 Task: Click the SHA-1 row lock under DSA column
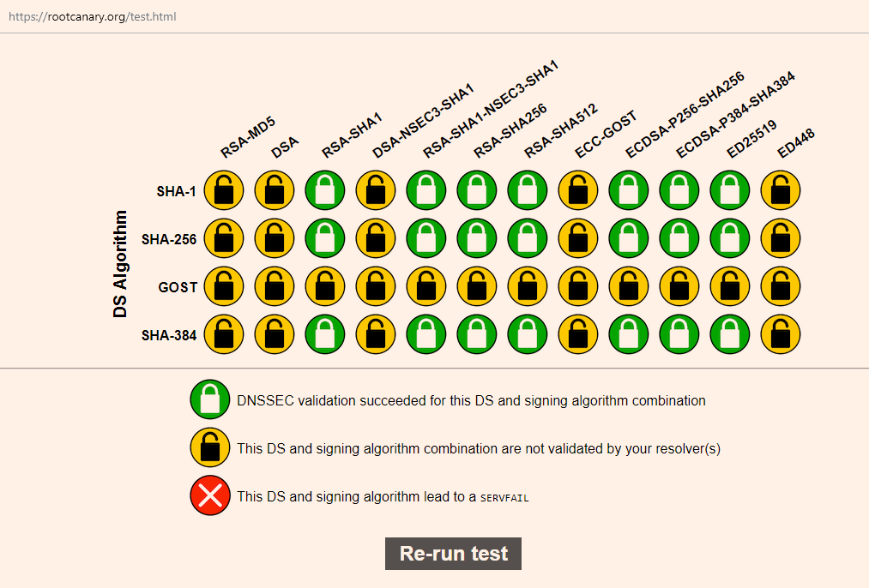tap(275, 190)
